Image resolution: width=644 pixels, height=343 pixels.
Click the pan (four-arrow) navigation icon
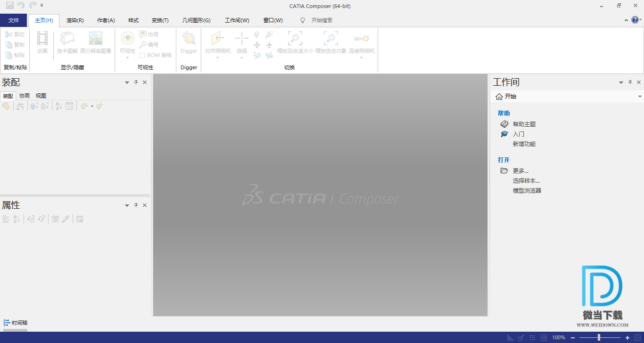click(x=257, y=45)
